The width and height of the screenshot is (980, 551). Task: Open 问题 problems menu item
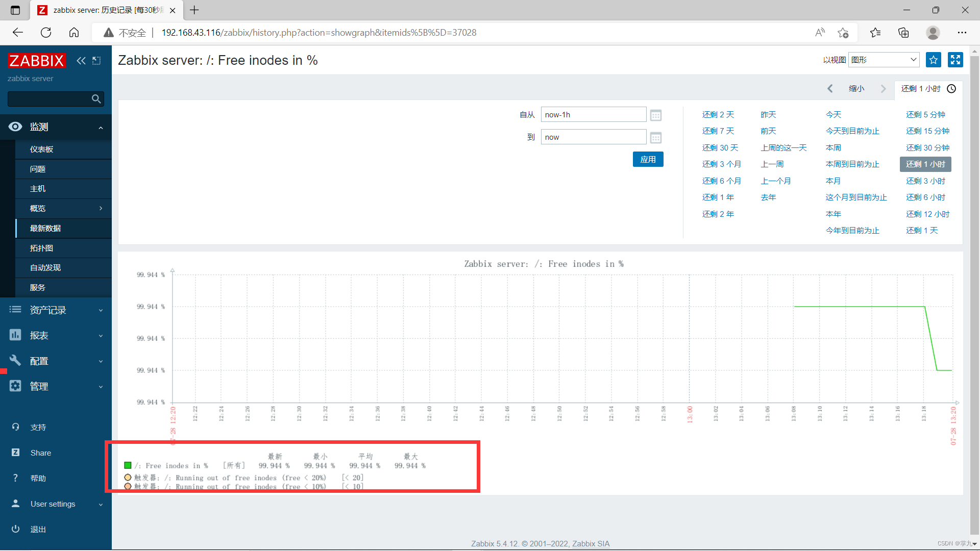click(63, 169)
